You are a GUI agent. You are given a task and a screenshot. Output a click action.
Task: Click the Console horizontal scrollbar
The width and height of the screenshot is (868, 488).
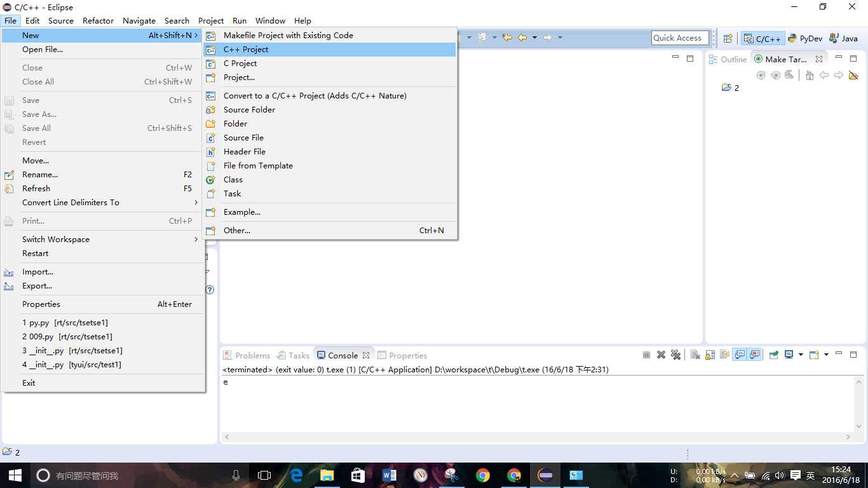(x=538, y=437)
